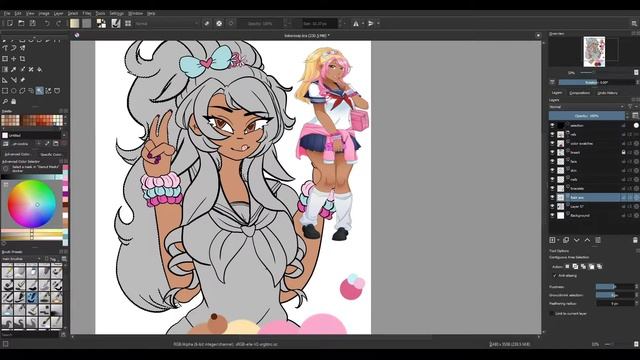Toggle vertical mirror tool

tap(371, 24)
